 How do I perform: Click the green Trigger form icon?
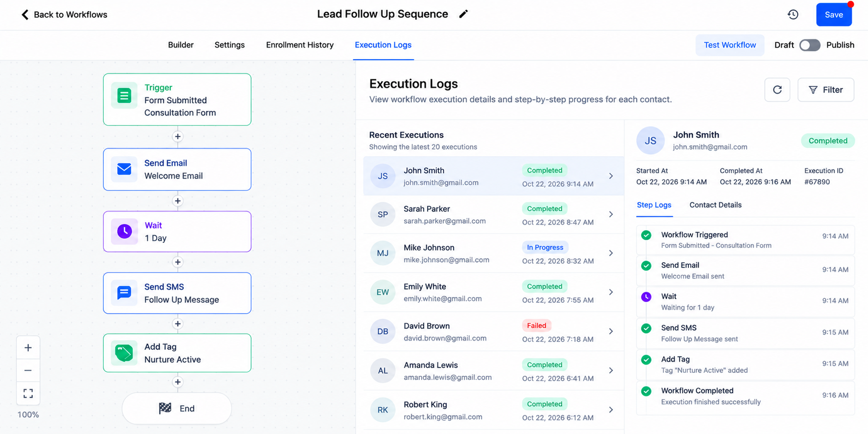(124, 95)
